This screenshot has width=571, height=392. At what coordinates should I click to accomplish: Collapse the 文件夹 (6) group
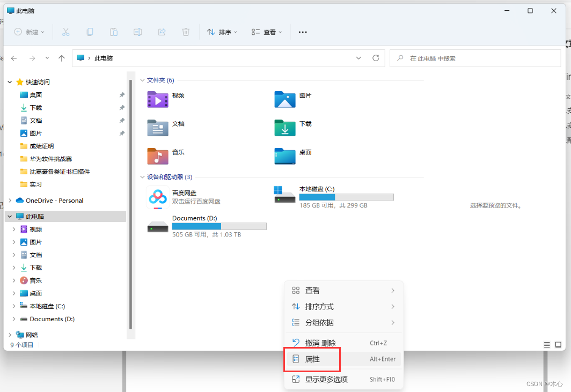point(142,80)
